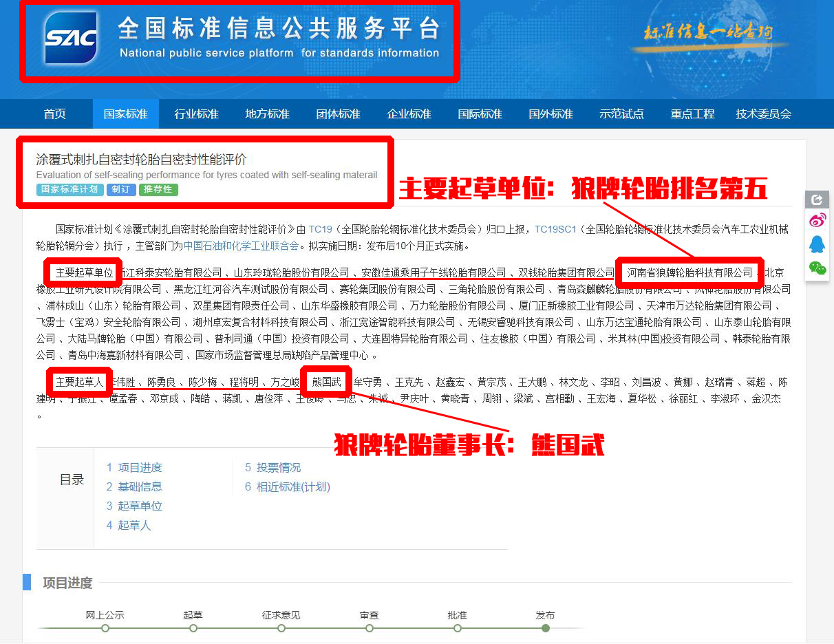Click 河南省狼牌轮胎科技有限公司 in drafting units

(x=690, y=272)
